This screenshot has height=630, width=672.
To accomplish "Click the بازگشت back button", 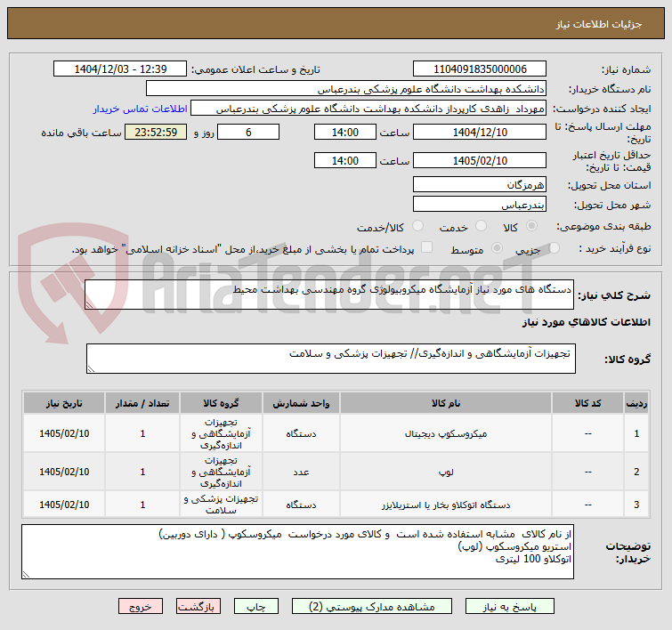I will [x=198, y=607].
